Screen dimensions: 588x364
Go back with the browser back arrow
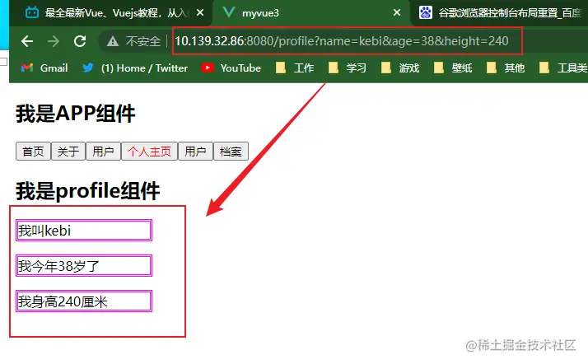click(x=27, y=41)
